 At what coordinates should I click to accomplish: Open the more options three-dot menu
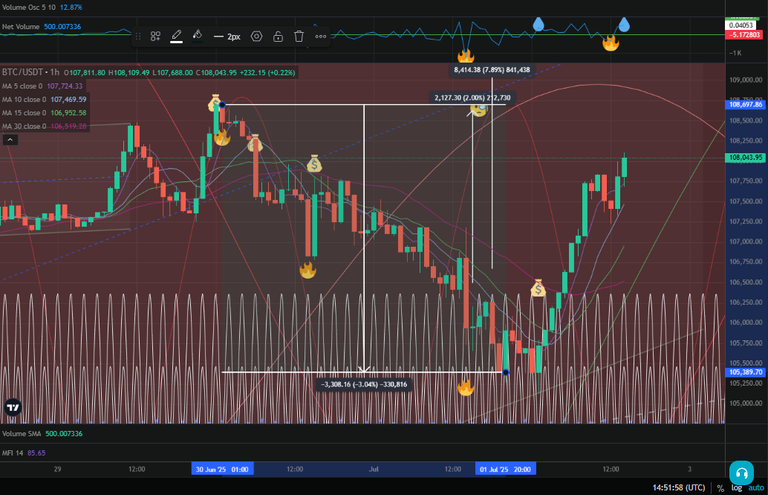320,36
